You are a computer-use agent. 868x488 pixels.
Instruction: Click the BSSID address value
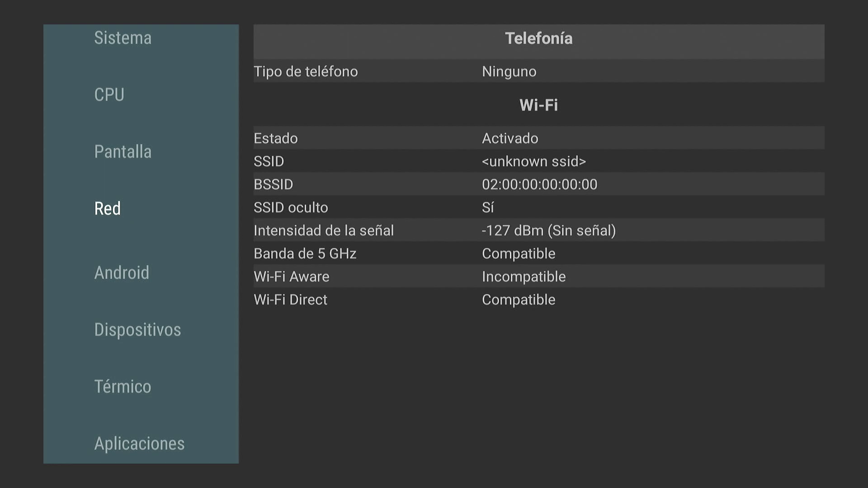point(539,184)
